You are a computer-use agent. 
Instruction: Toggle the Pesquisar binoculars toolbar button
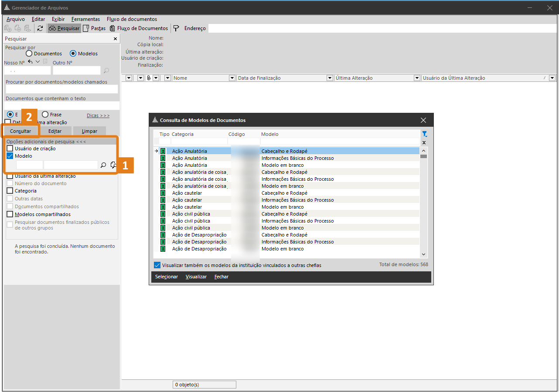point(64,28)
